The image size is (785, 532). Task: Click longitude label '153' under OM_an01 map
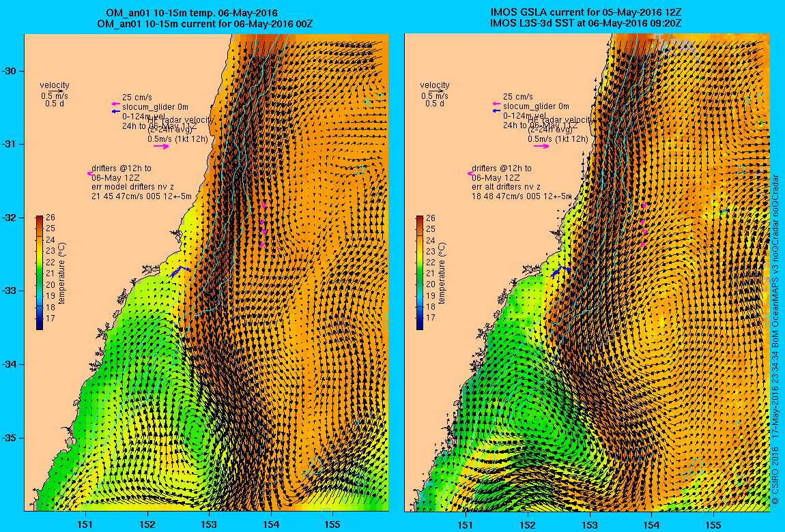[210, 525]
